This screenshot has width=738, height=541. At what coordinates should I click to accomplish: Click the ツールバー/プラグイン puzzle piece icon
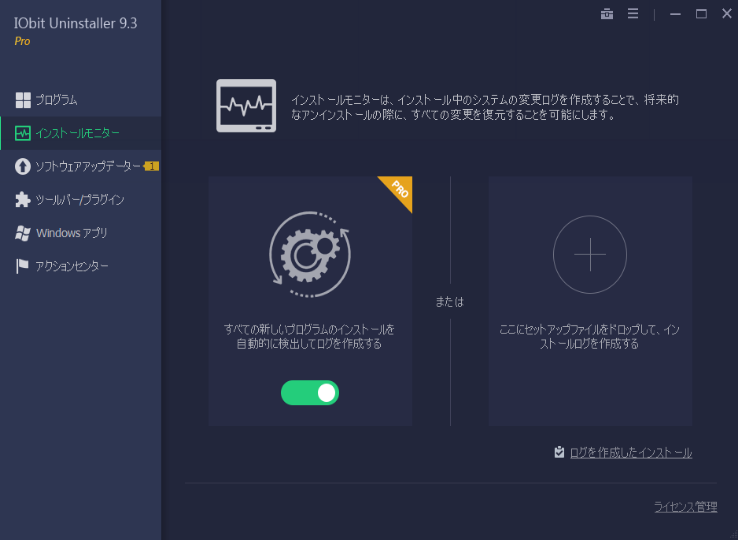[x=23, y=200]
